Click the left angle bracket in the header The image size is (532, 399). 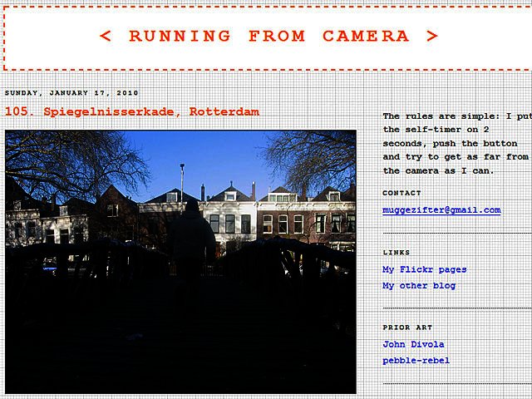point(105,37)
